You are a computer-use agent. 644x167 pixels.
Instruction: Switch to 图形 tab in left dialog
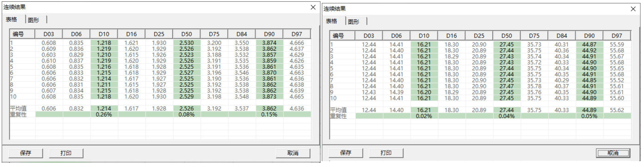34,20
